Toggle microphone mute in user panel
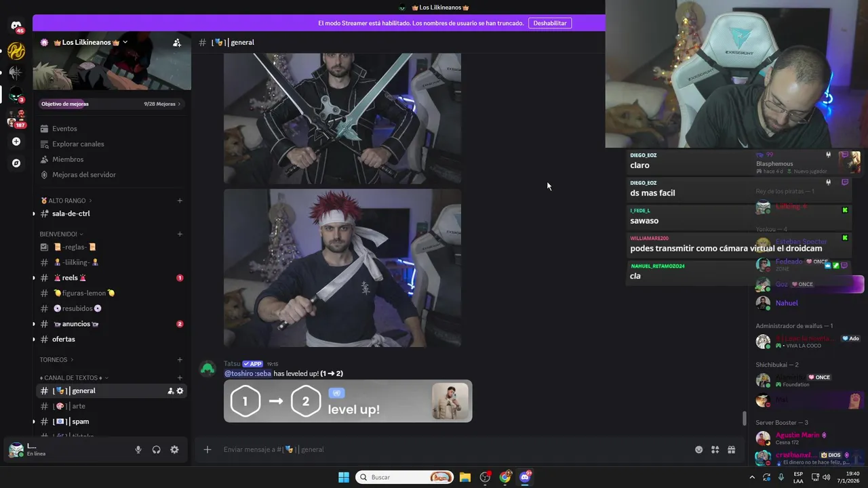 coord(138,449)
